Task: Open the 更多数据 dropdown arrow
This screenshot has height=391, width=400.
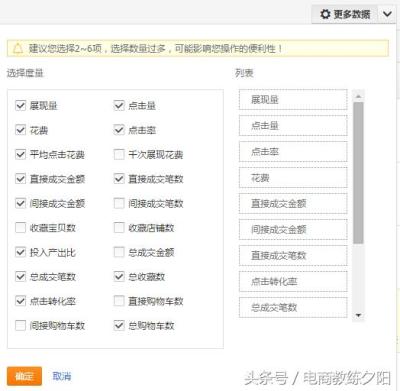Action: tap(387, 14)
